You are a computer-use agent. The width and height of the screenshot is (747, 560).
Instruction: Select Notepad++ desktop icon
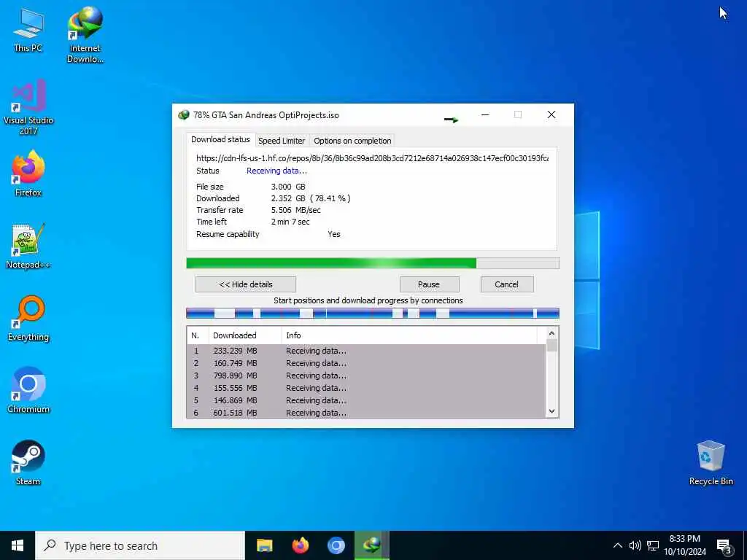(28, 246)
